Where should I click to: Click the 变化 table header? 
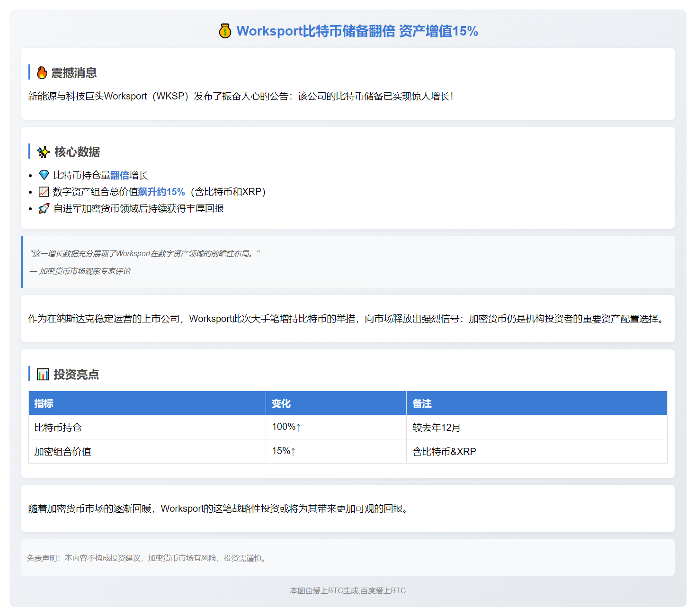[336, 403]
